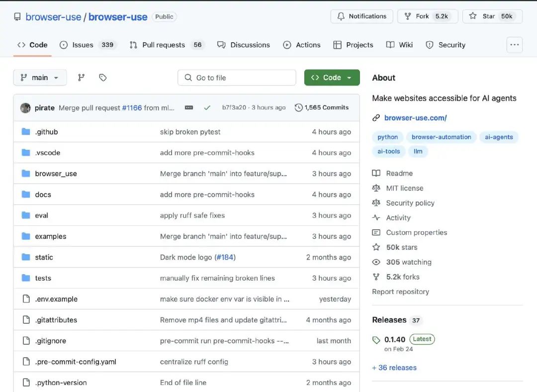
Task: Expand the green Code dropdown
Action: (x=332, y=78)
